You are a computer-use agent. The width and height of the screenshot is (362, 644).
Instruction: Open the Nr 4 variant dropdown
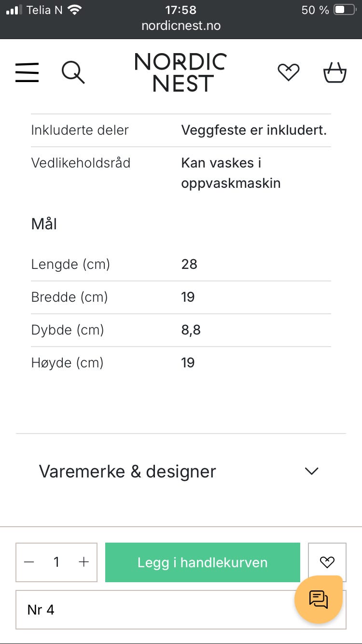coord(154,610)
